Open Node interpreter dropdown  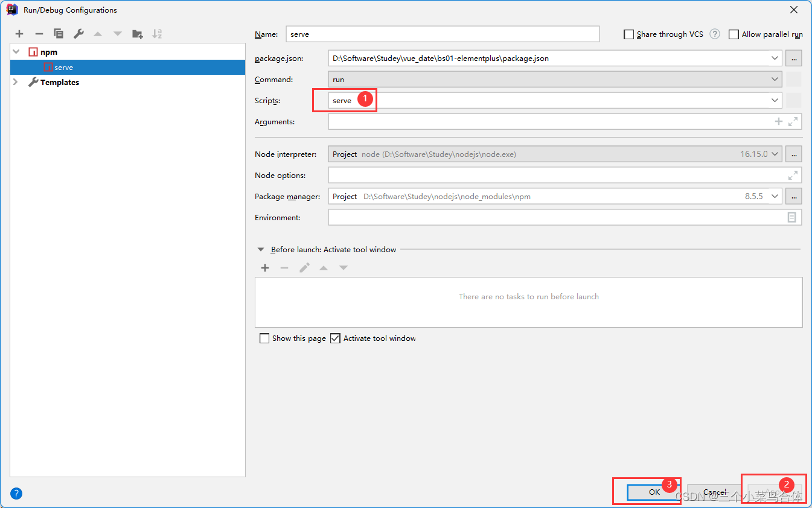[x=776, y=154]
